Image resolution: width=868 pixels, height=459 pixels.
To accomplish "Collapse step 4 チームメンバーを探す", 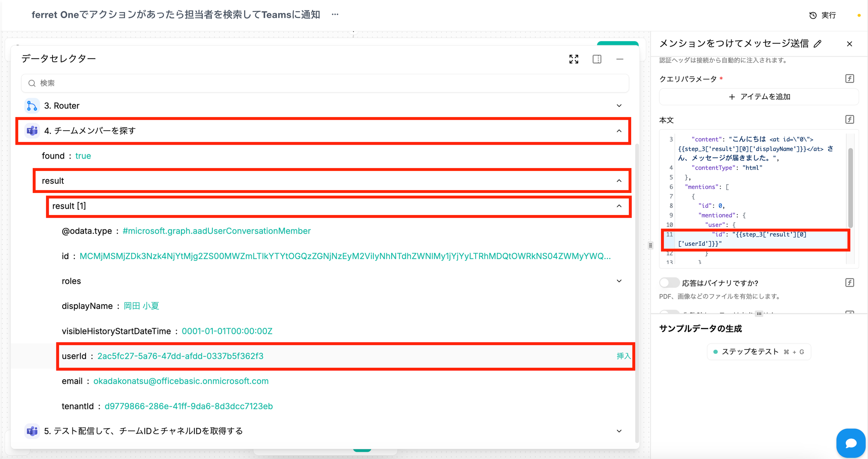I will 619,131.
